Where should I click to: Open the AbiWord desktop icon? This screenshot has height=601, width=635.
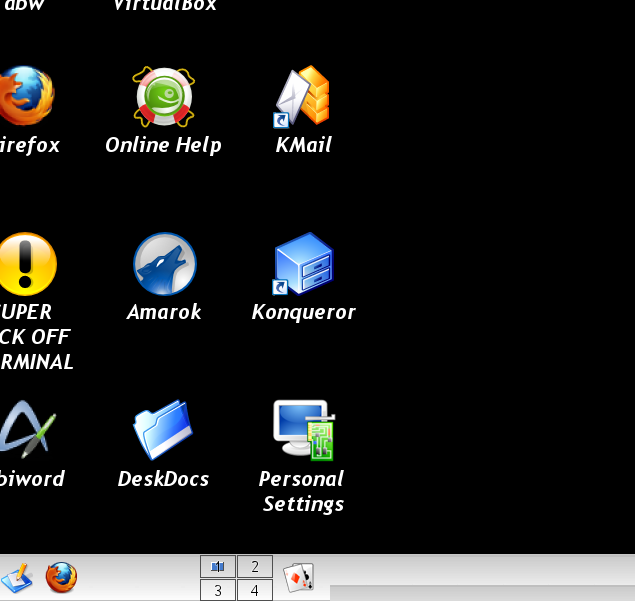[27, 429]
